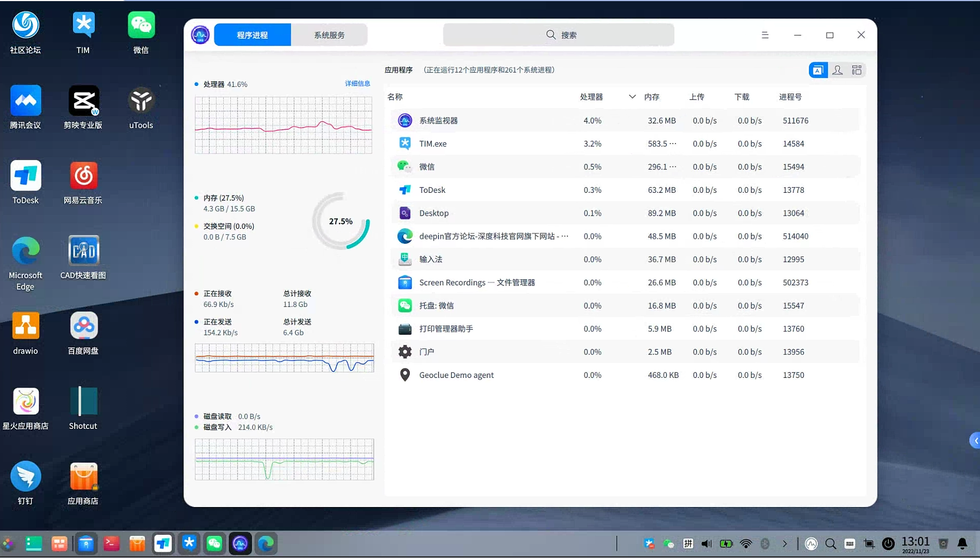Switch to the 系统服务 tab
Image resolution: width=980 pixels, height=558 pixels.
pos(329,35)
